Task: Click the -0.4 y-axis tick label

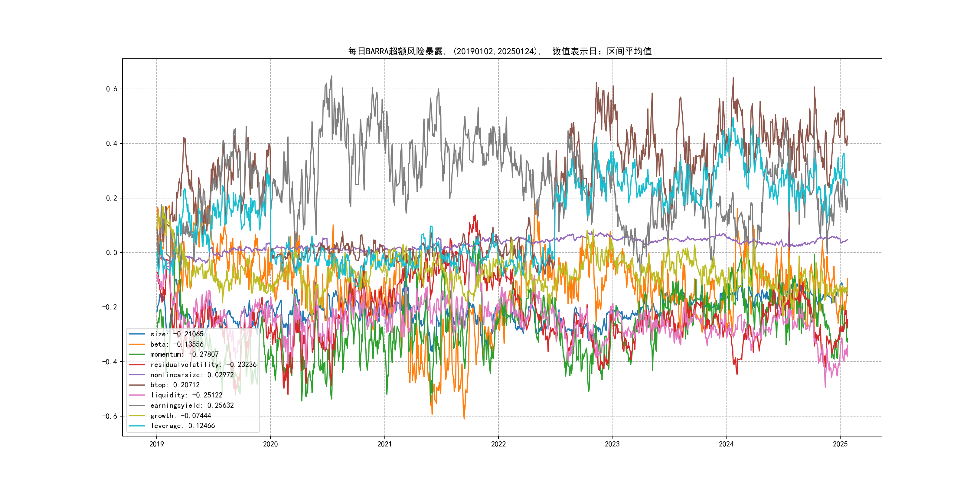Action: (x=109, y=361)
